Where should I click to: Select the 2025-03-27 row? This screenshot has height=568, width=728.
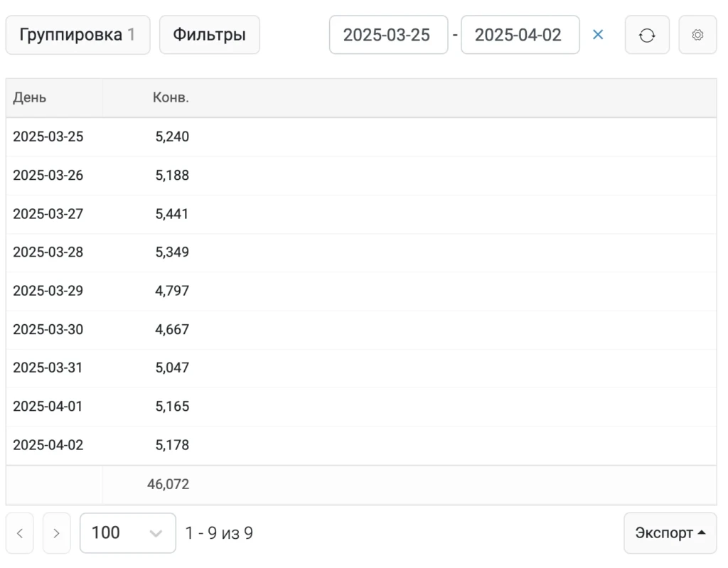tap(361, 214)
